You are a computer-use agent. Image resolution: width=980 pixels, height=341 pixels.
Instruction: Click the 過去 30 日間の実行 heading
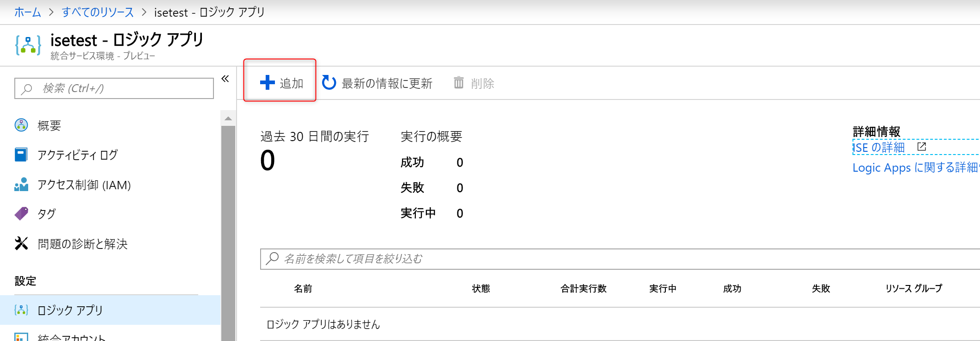pyautogui.click(x=315, y=136)
